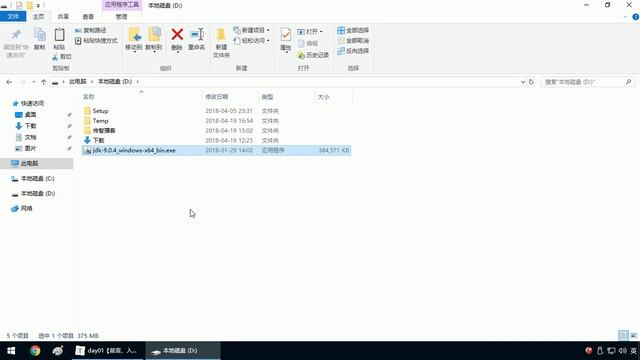Click the refresh icon beside the address bar
This screenshot has width=640, height=360.
click(531, 82)
